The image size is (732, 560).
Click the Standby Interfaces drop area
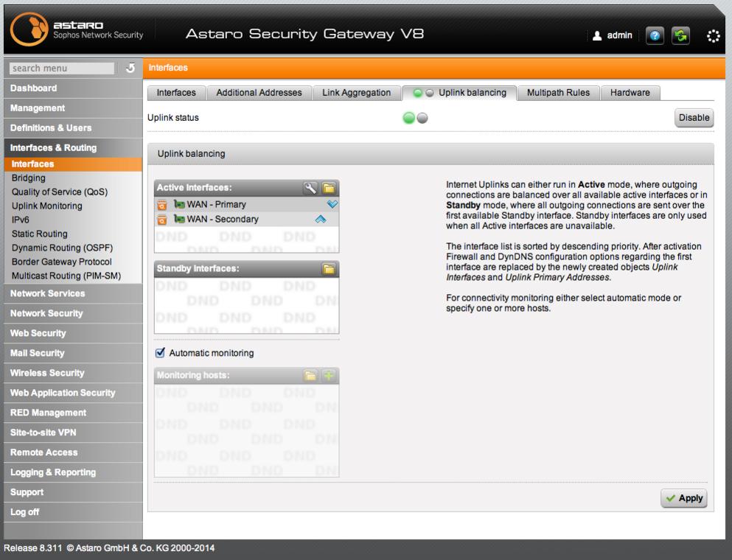tap(246, 305)
